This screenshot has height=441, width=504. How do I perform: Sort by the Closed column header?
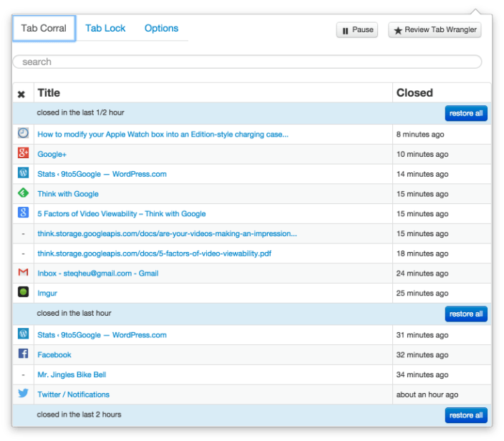[x=415, y=92]
